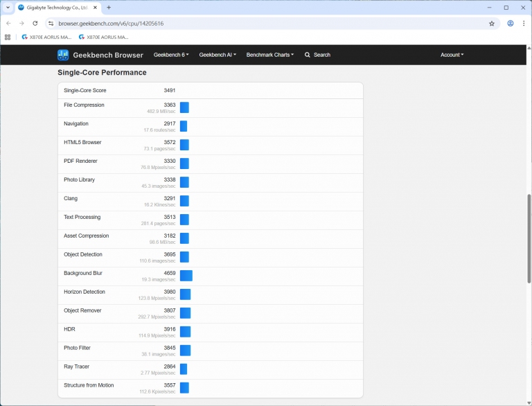Open the Benchmark Charts dropdown

point(269,55)
